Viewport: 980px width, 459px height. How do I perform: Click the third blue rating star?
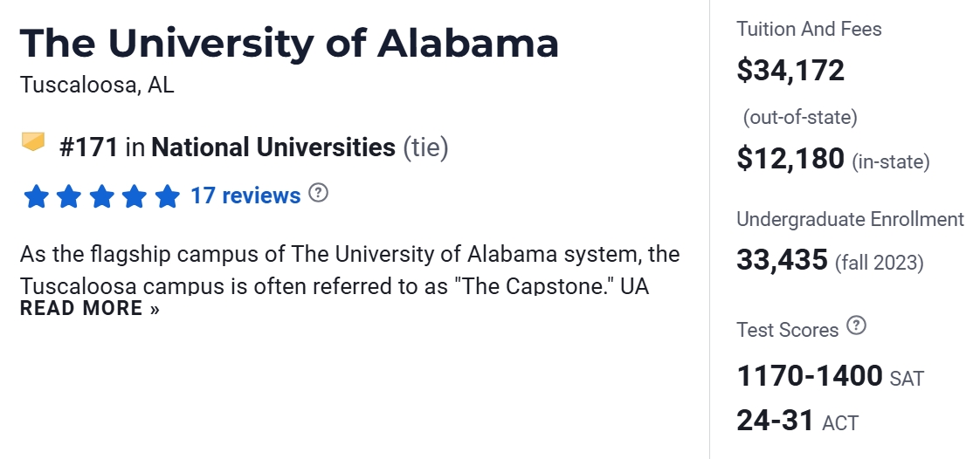coord(101,196)
